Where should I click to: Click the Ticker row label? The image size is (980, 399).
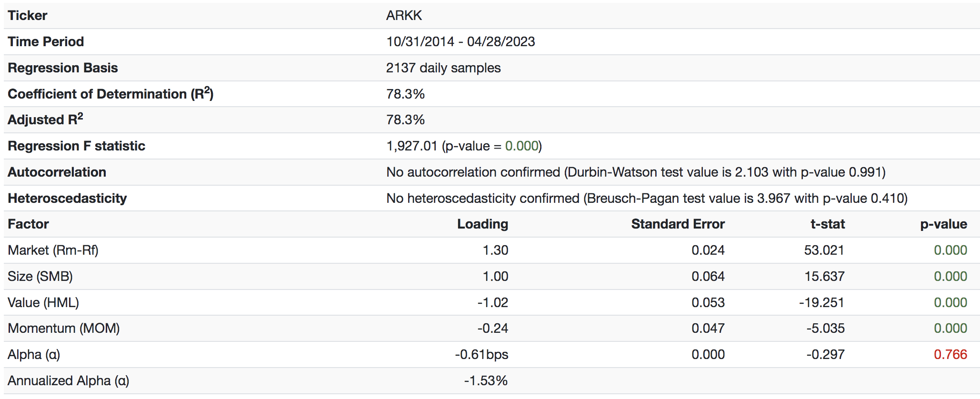click(28, 15)
